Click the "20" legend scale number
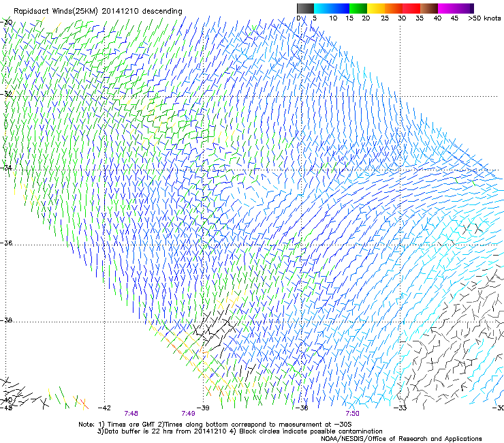 366,18
